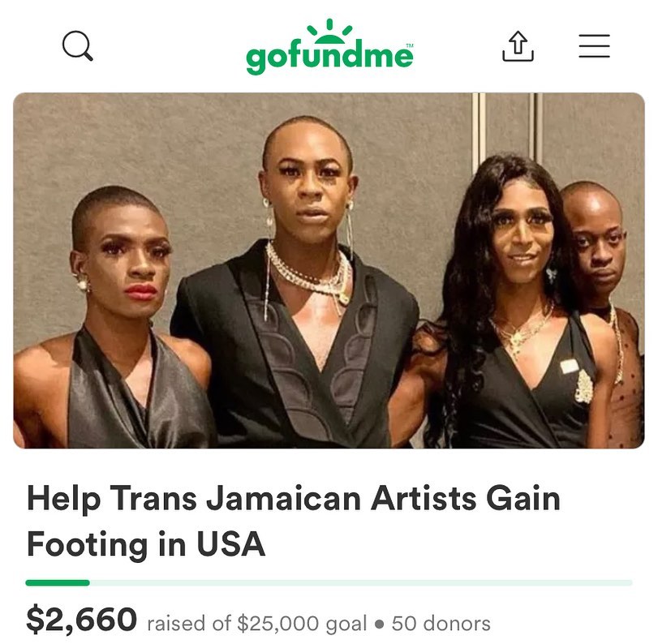Click the TM mark beside the gofundme logo

[x=410, y=45]
